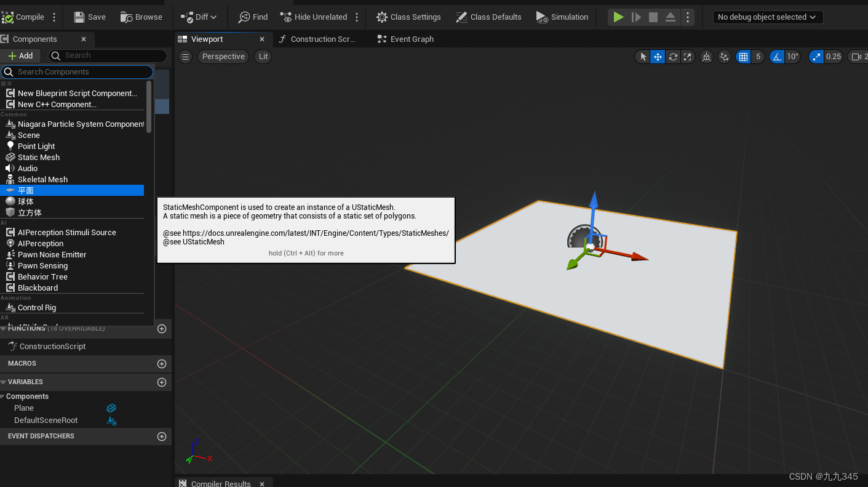This screenshot has width=868, height=487.
Task: Compile the blueprint
Action: coord(23,17)
